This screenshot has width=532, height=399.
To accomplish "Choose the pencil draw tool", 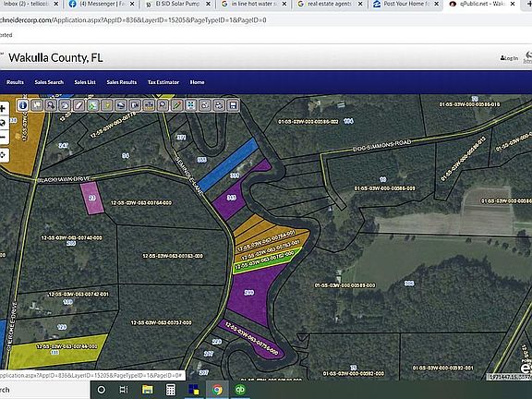I will point(176,105).
